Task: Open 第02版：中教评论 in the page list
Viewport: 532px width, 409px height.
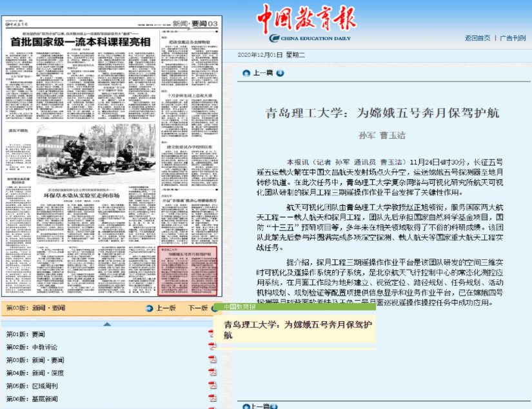Action: (x=32, y=347)
